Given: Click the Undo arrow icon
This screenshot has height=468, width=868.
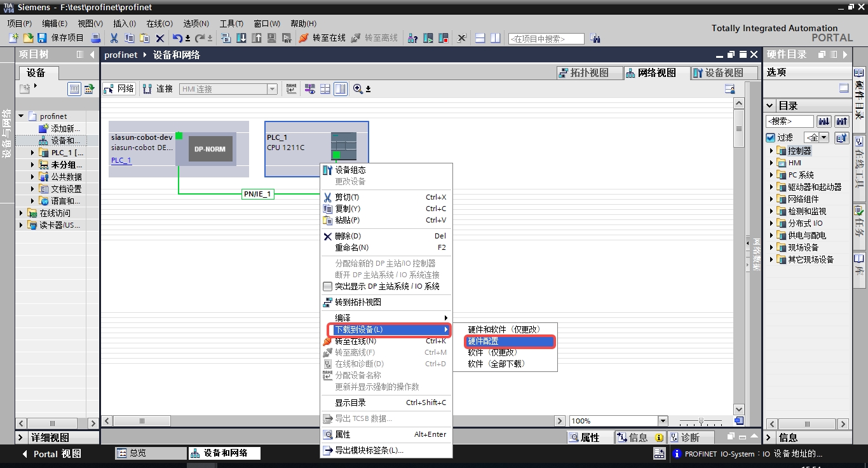Looking at the screenshot, I should click(177, 38).
